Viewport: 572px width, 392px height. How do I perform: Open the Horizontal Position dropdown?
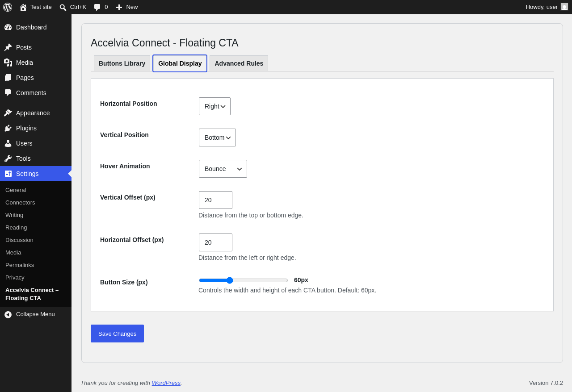[x=214, y=106]
